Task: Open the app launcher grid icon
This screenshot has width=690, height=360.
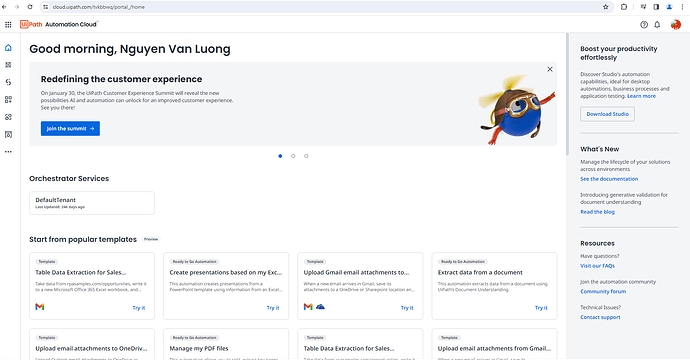Action: click(8, 25)
